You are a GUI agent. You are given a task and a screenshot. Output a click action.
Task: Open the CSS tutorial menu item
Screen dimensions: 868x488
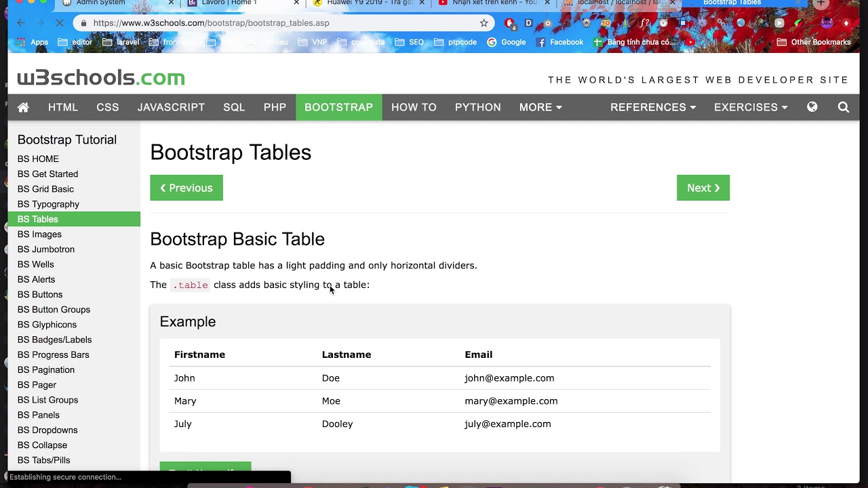click(x=107, y=107)
